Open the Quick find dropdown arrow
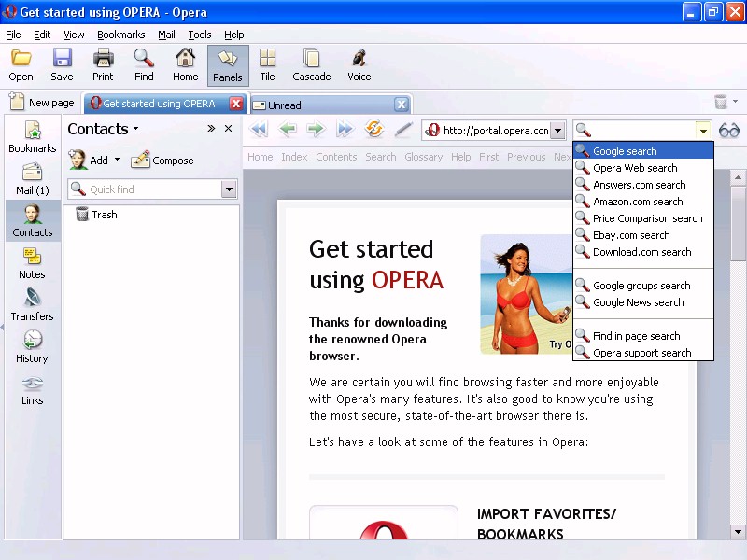The image size is (747, 560). click(x=229, y=189)
